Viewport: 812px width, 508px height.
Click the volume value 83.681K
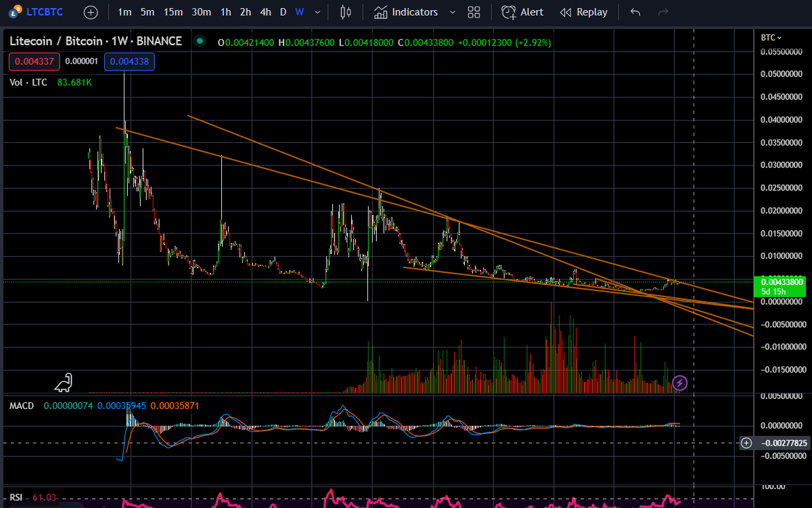74,82
